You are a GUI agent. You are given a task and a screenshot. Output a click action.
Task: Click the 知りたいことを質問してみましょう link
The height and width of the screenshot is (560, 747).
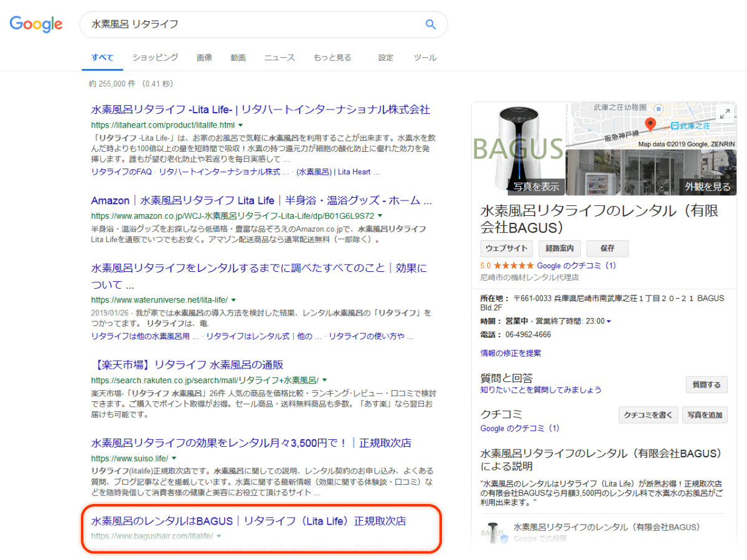(541, 390)
